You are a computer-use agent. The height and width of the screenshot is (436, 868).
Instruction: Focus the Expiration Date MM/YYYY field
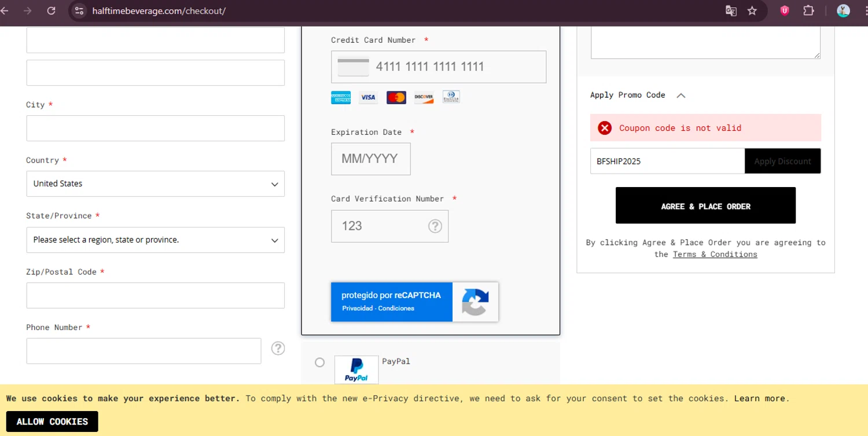coord(371,159)
